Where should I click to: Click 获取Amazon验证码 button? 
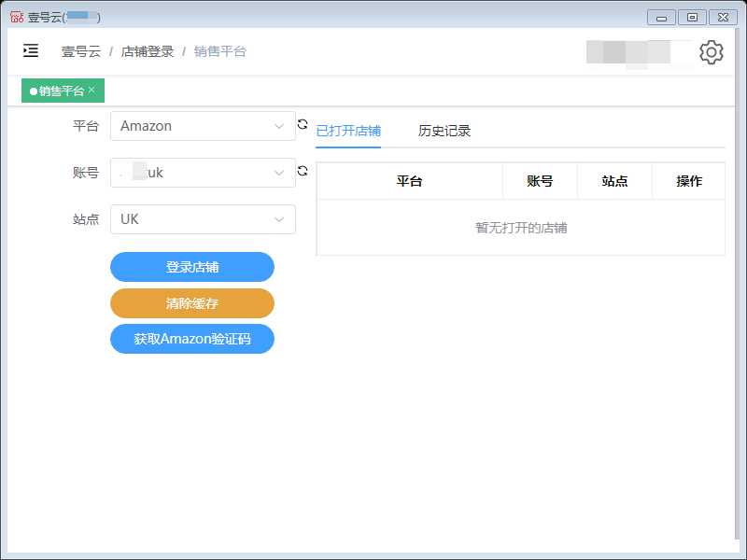pos(192,339)
